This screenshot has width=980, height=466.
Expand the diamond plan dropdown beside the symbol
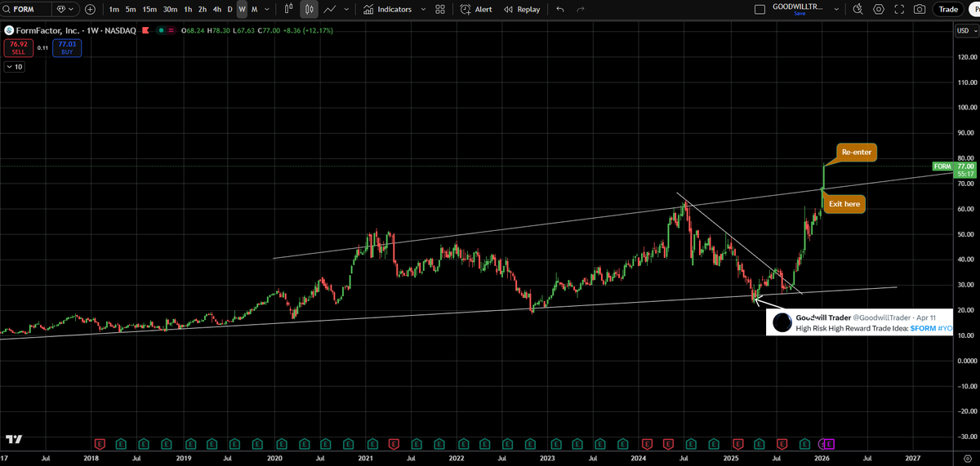point(66,10)
